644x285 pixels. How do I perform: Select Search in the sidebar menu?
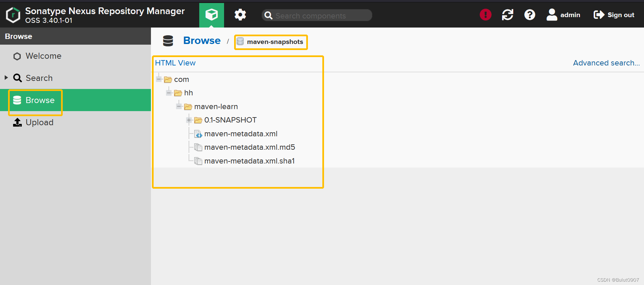pyautogui.click(x=75, y=78)
